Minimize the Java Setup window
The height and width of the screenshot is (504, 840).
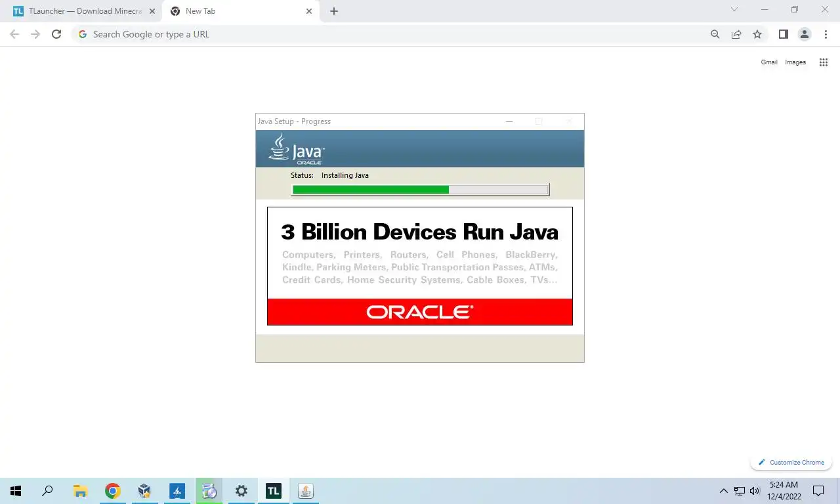509,121
